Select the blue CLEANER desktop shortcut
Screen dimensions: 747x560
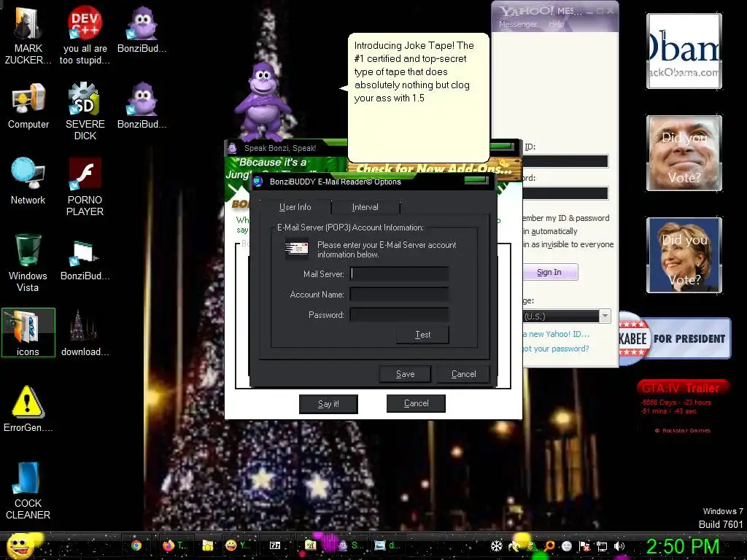point(28,491)
